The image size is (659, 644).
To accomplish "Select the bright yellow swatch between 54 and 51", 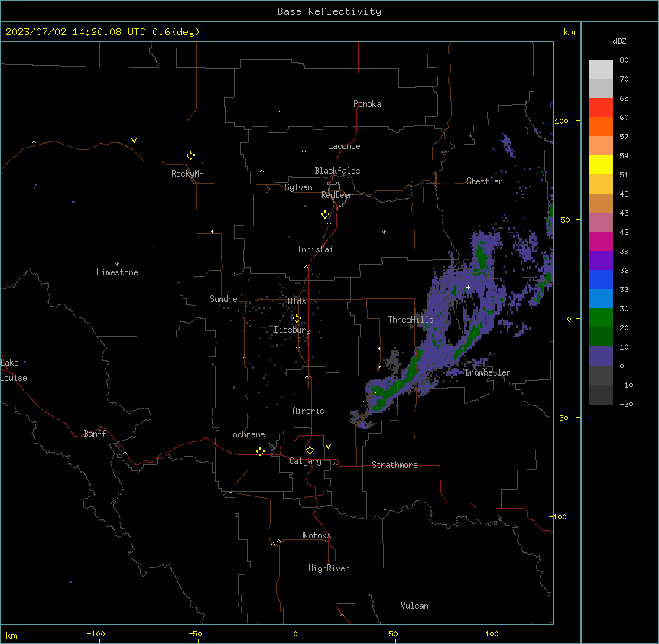I will pos(601,164).
